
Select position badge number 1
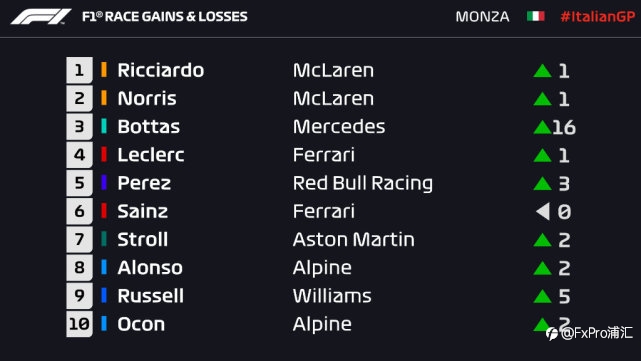79,70
